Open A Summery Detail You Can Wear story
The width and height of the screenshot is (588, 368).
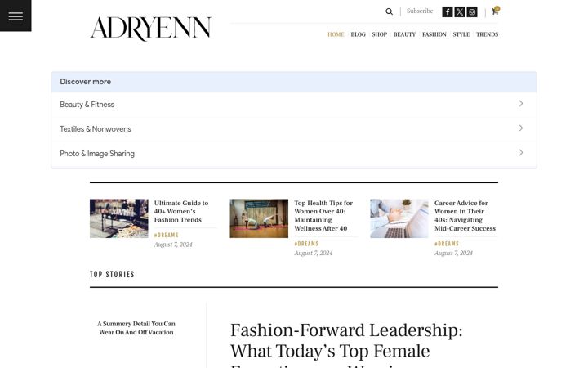pyautogui.click(x=136, y=328)
